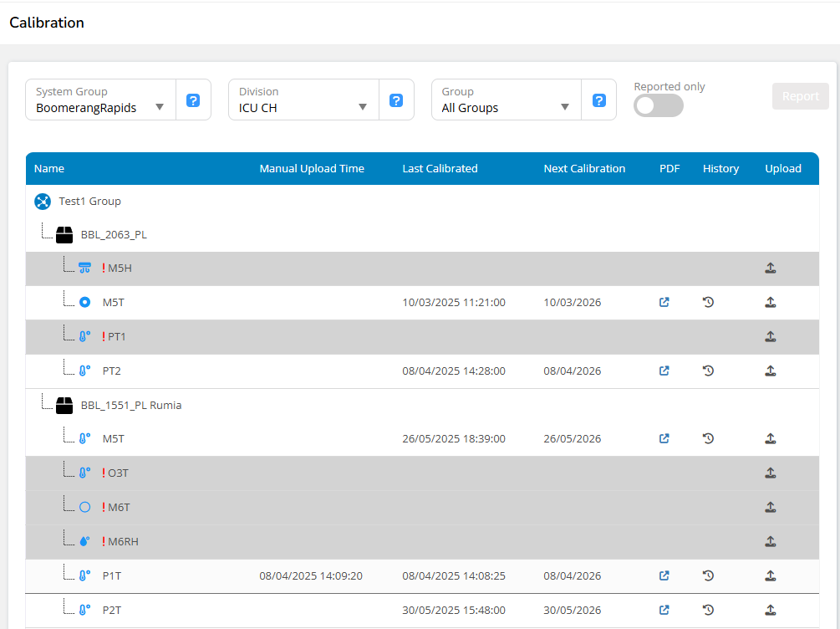Image resolution: width=840 pixels, height=629 pixels.
Task: Click help icon next to Division
Action: tap(396, 100)
